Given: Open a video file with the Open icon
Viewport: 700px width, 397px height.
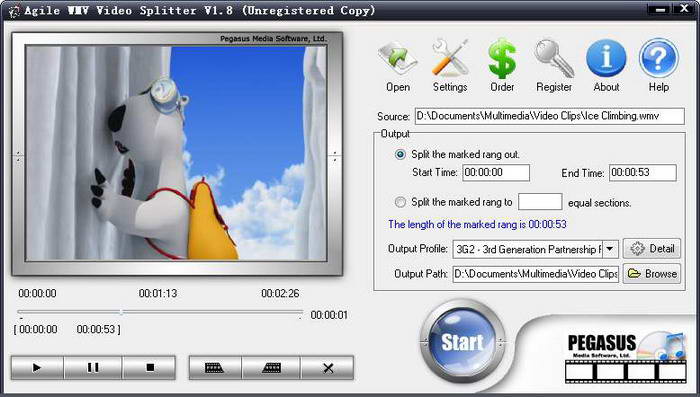Looking at the screenshot, I should pos(397,66).
